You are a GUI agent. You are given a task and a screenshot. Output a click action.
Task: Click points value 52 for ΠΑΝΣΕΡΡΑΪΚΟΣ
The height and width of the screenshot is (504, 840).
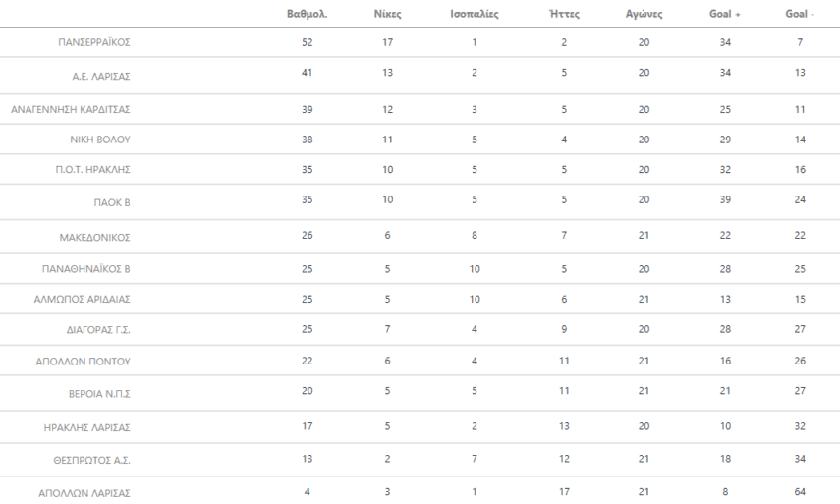(x=307, y=42)
